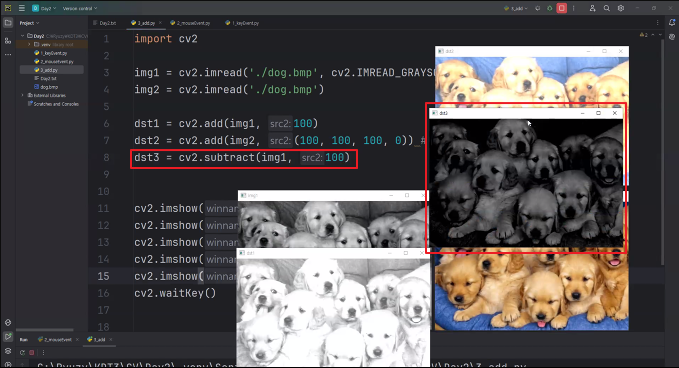Open the Day2 project switcher dropdown
Viewport: 679px width, 368px height.
pyautogui.click(x=44, y=8)
